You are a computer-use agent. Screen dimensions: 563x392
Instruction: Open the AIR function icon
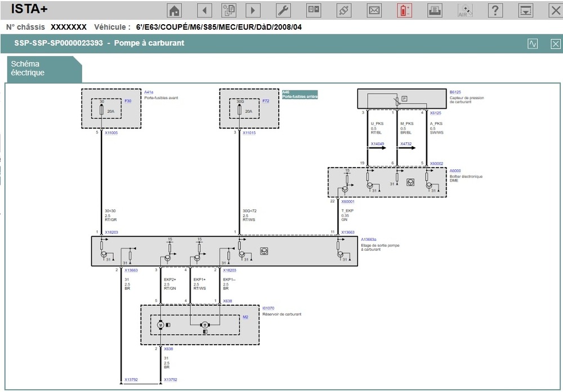coord(465,10)
